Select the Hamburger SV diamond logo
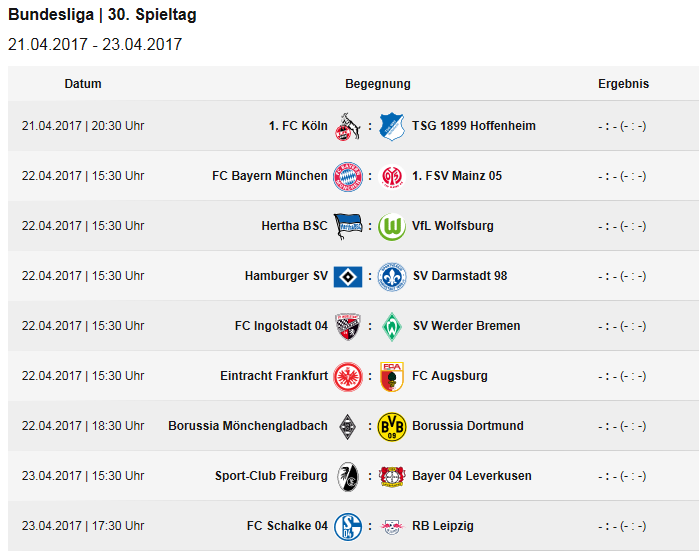 (x=348, y=277)
